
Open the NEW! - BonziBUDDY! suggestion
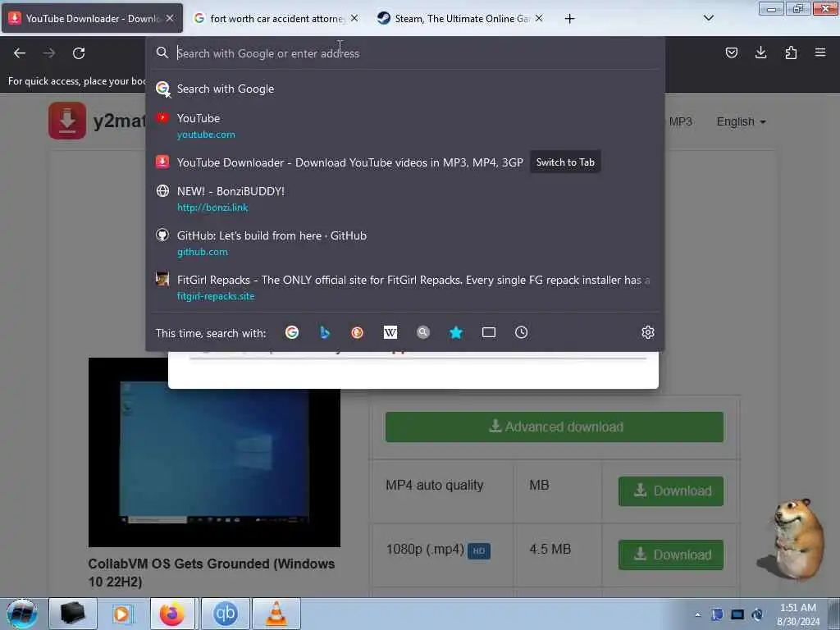404,199
